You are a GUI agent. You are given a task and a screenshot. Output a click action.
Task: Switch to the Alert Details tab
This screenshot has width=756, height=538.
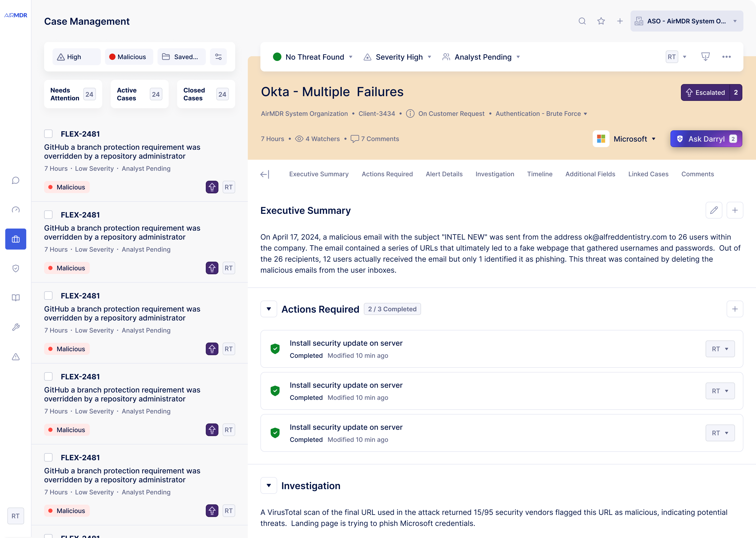click(x=444, y=174)
